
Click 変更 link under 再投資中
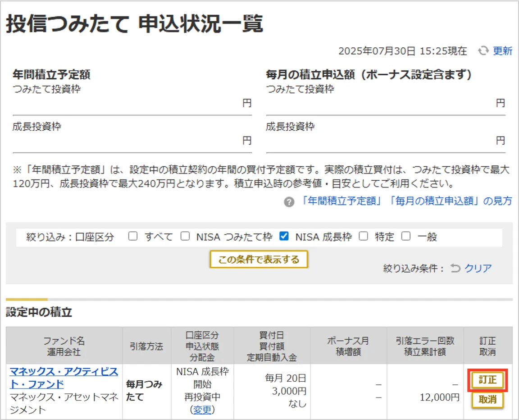202,409
